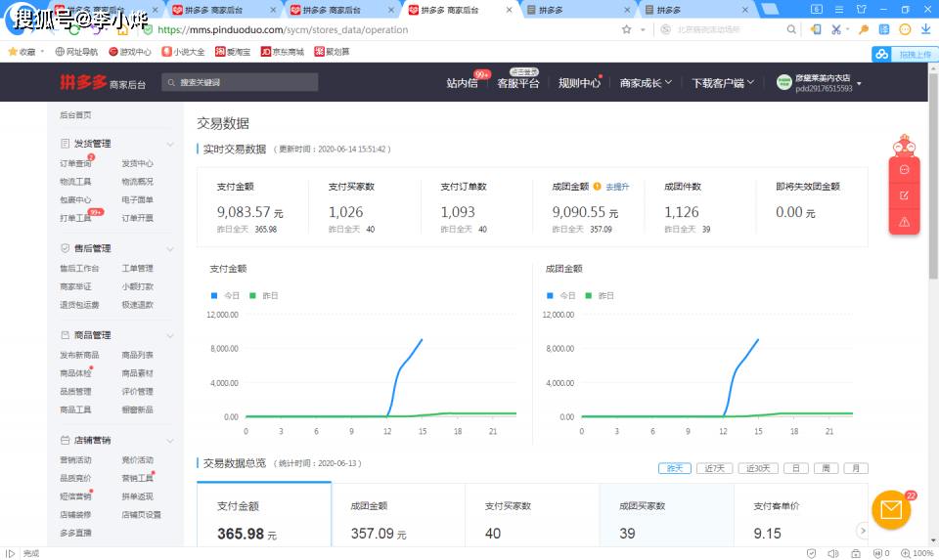Open 站内信 in top navigation
Viewport: 939px width, 560px height.
pyautogui.click(x=463, y=83)
